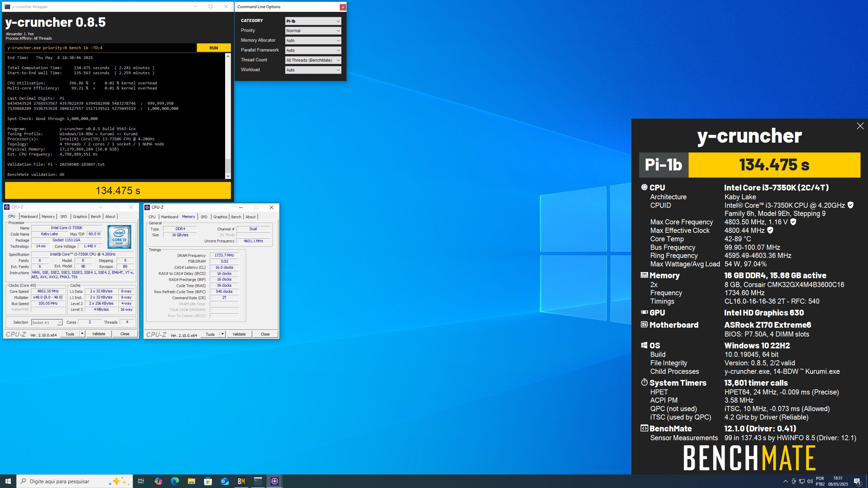
Task: Click the GPU icon in BenchMate panel
Action: pyautogui.click(x=644, y=312)
